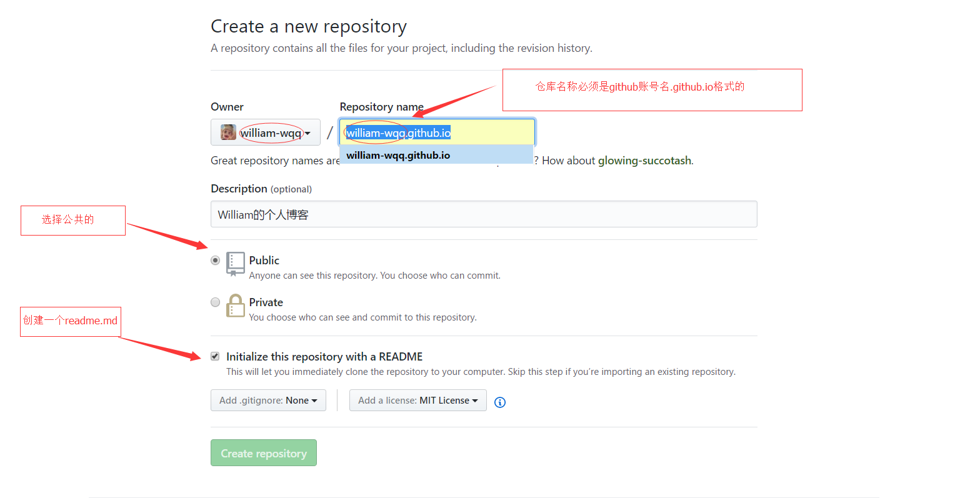Select the Public radio button
The image size is (980, 498).
216,260
